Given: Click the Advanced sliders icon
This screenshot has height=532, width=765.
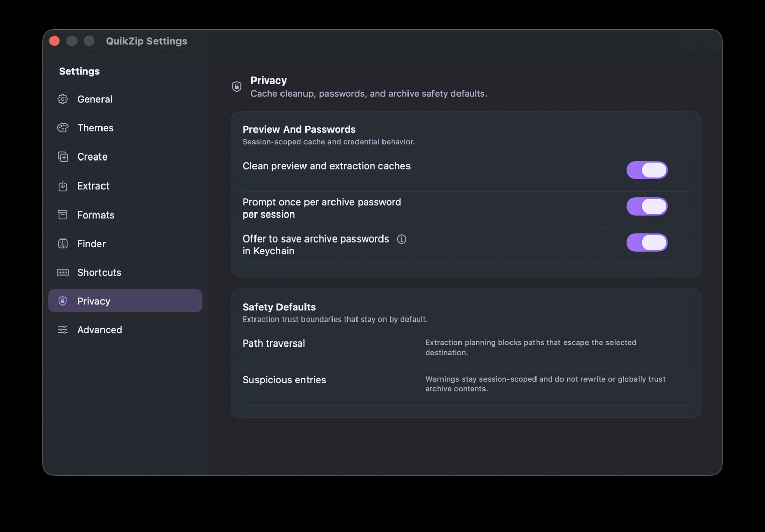Looking at the screenshot, I should (x=63, y=330).
